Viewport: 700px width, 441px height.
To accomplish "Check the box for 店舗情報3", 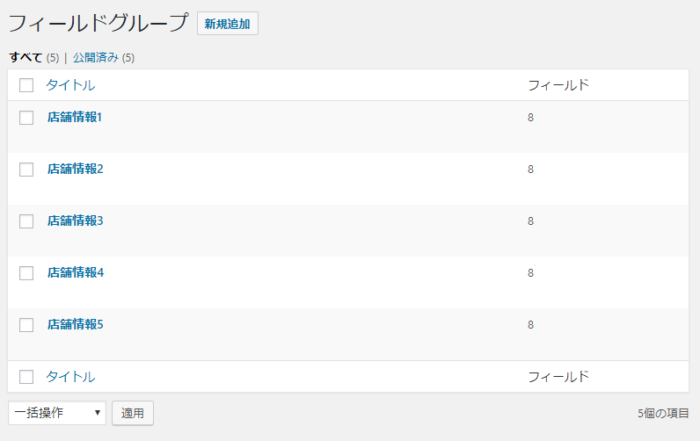I will (x=27, y=221).
